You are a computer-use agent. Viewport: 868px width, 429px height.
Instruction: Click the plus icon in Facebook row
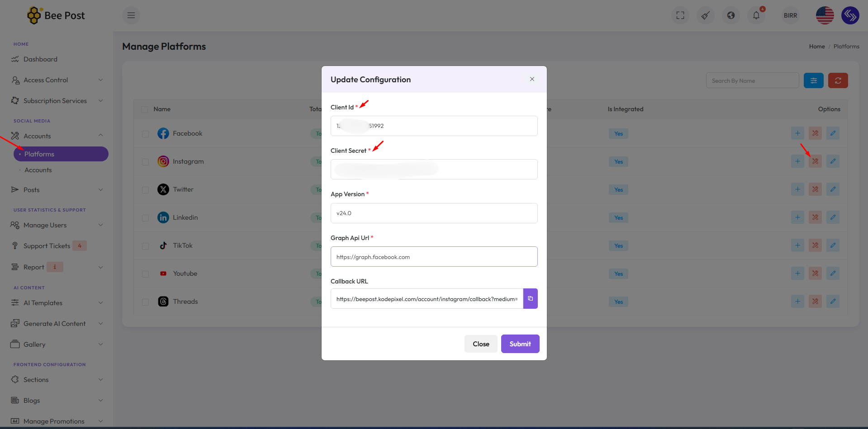pos(797,133)
